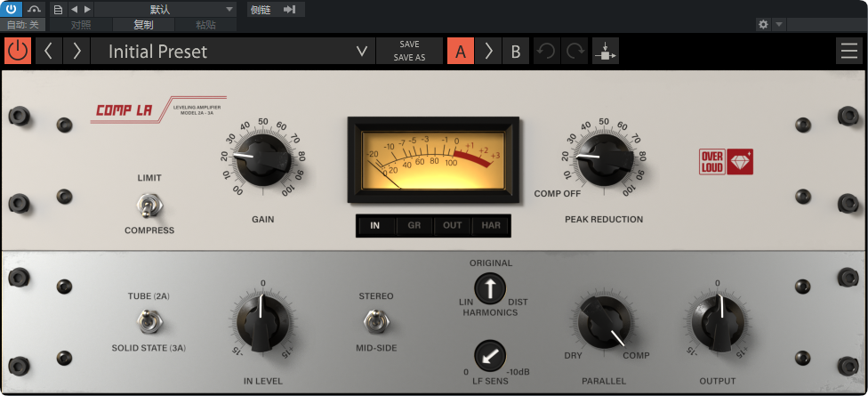Open the Initial Preset dropdown
Viewport: 868px width, 396px height.
pos(233,51)
